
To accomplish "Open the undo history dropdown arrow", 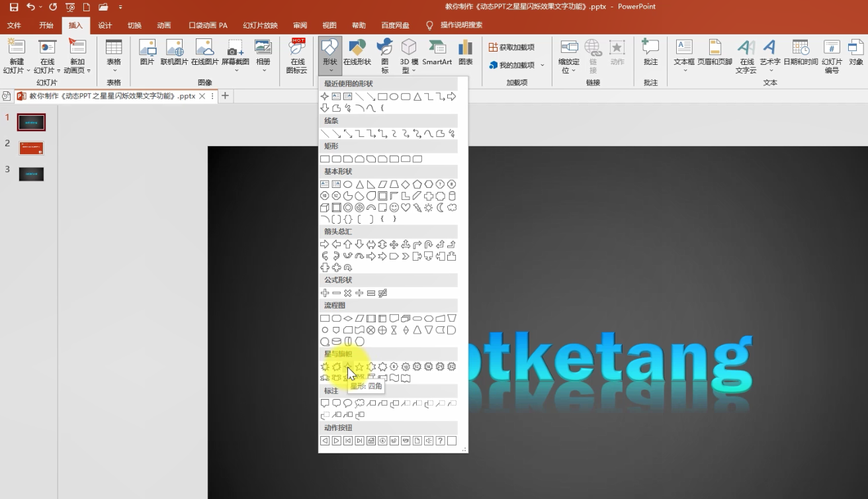I will click(x=41, y=7).
